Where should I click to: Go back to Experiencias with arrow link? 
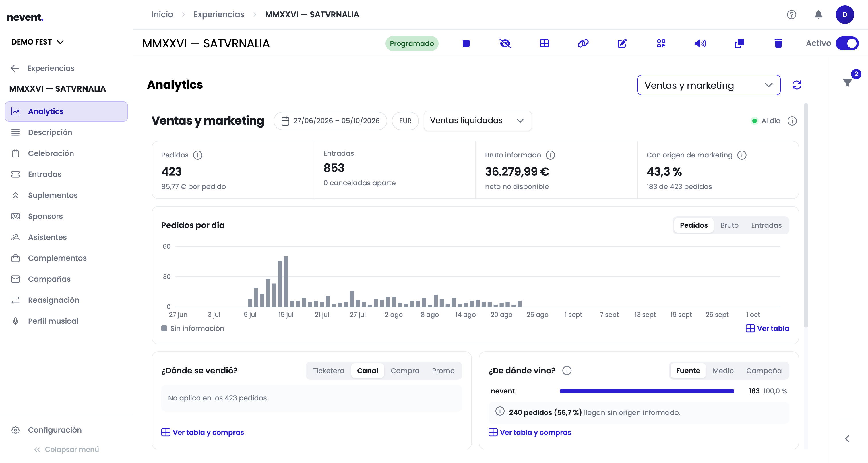tap(42, 68)
